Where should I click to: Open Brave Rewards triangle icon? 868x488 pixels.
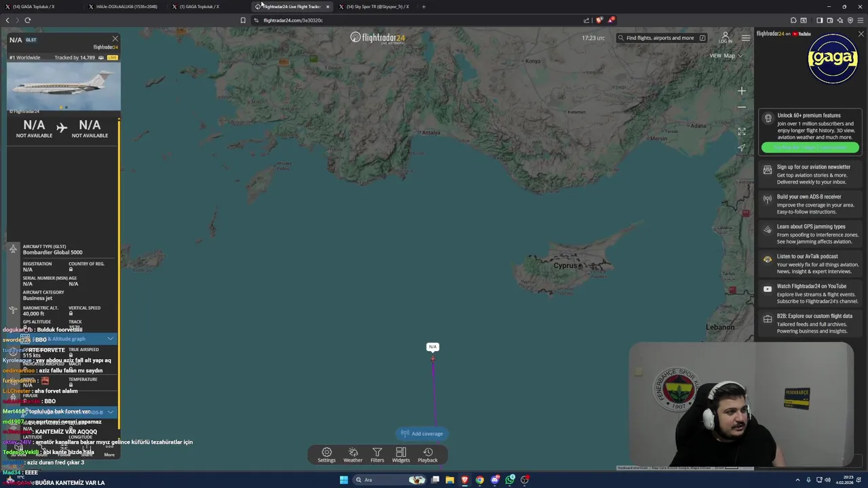(x=611, y=20)
